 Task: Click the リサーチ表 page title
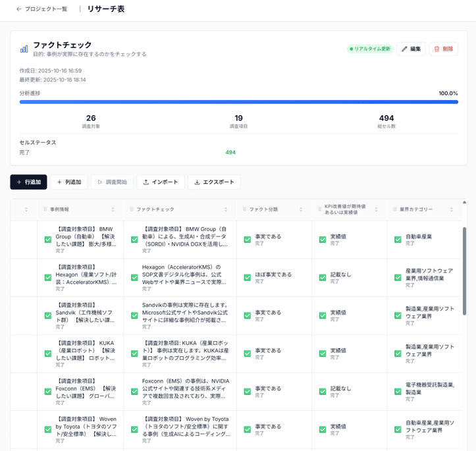click(x=106, y=9)
